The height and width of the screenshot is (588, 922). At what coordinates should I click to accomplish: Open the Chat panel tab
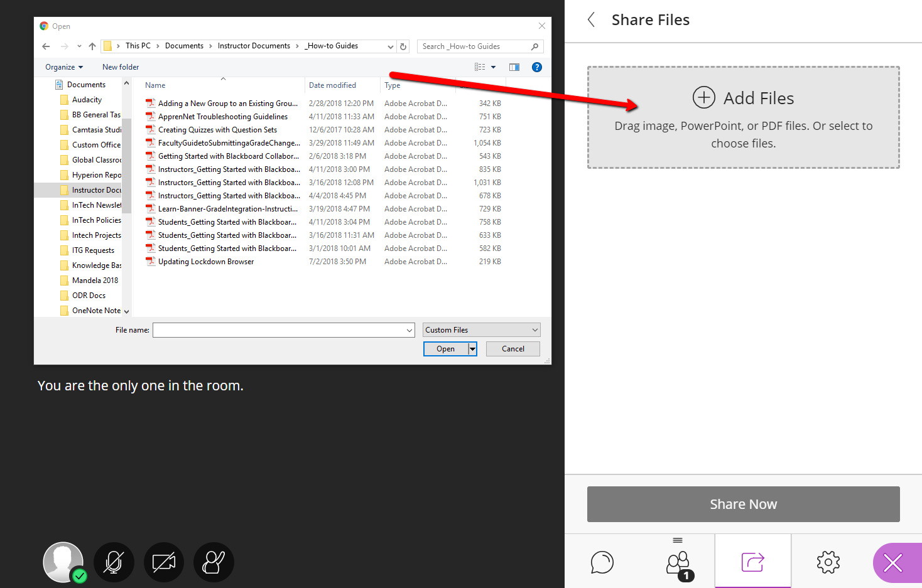click(602, 562)
